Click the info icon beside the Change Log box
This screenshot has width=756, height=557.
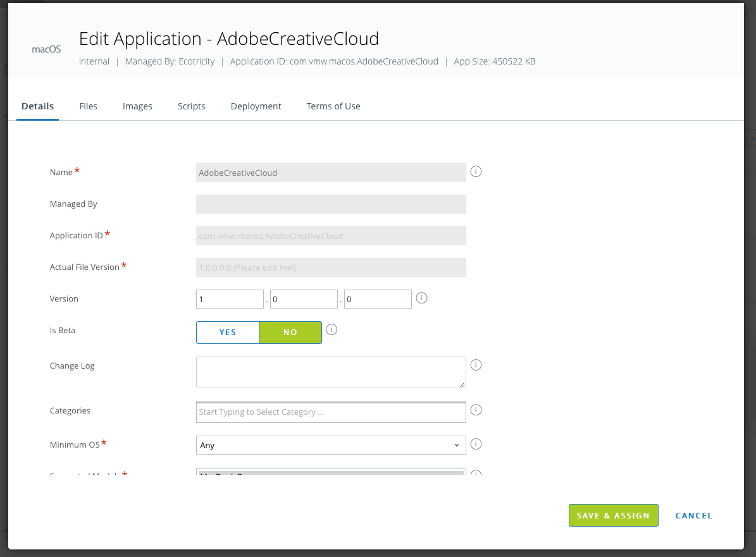[476, 365]
